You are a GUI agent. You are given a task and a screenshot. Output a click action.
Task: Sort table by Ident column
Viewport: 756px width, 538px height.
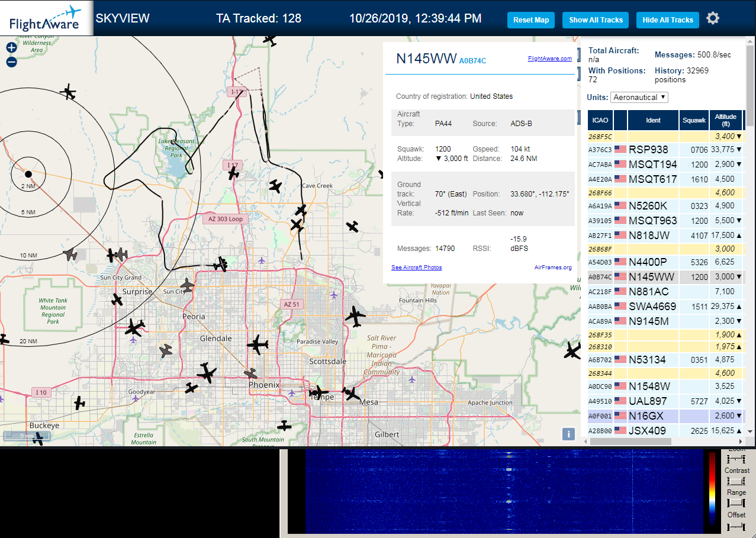pyautogui.click(x=653, y=120)
